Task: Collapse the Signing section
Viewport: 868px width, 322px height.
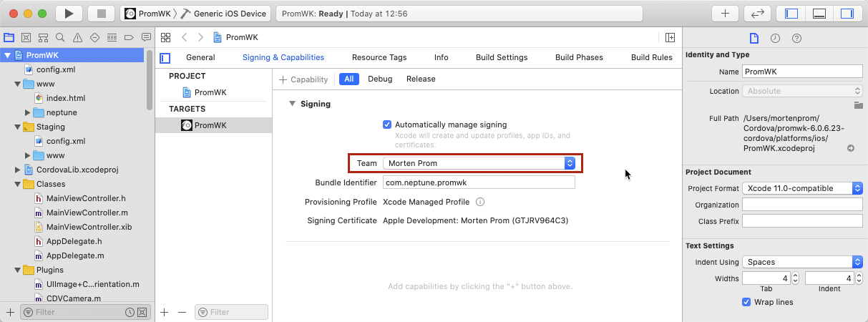Action: [x=292, y=104]
